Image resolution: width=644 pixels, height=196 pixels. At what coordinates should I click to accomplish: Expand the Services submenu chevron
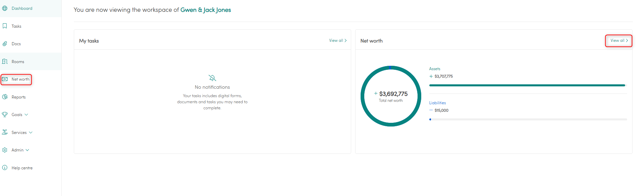[31, 133]
